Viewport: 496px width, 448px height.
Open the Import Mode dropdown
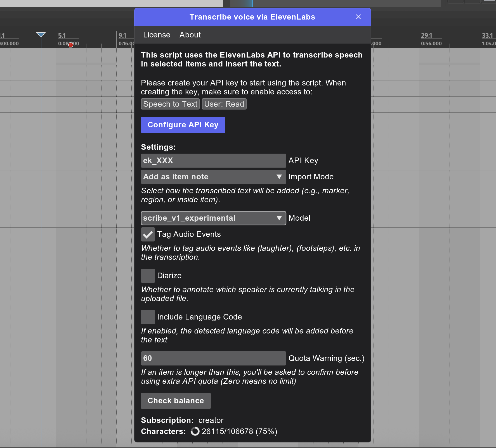pos(214,177)
